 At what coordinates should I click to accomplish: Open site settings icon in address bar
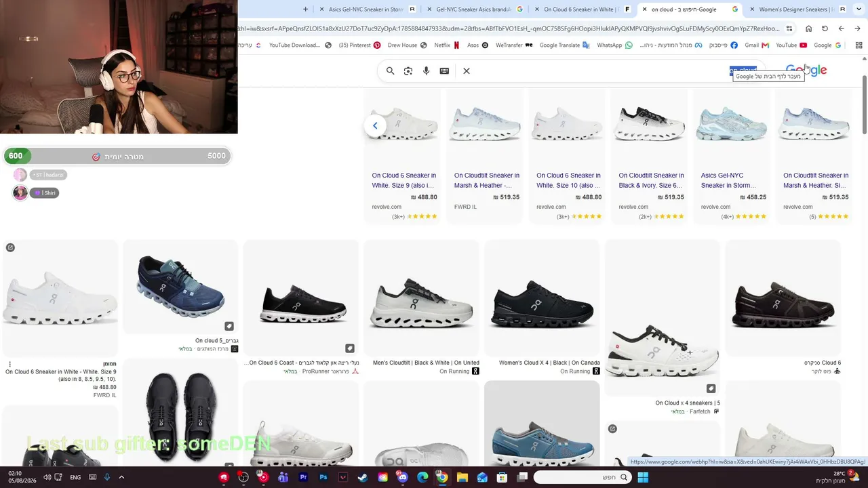789,28
